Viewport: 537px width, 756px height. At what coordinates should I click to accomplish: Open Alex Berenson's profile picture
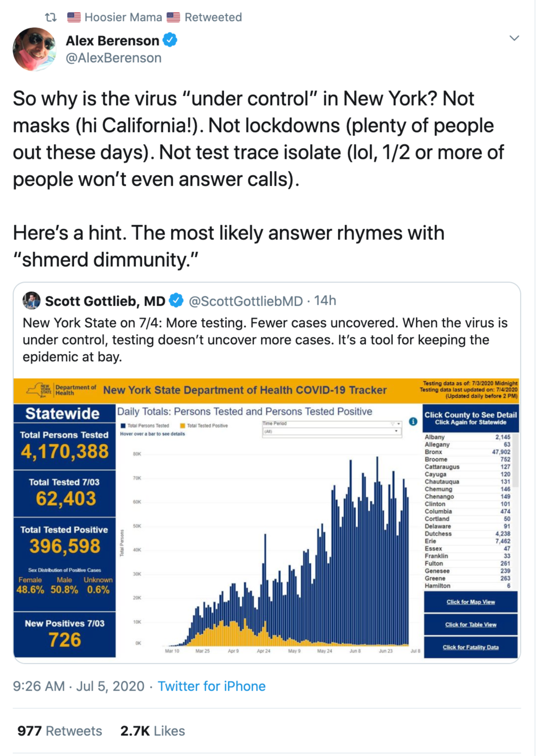pos(34,49)
